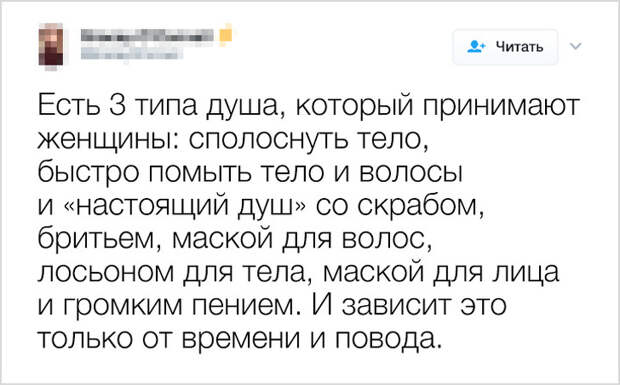Click the phrase "маской для лица"
Viewport: 620px width, 385px height.
[x=441, y=273]
